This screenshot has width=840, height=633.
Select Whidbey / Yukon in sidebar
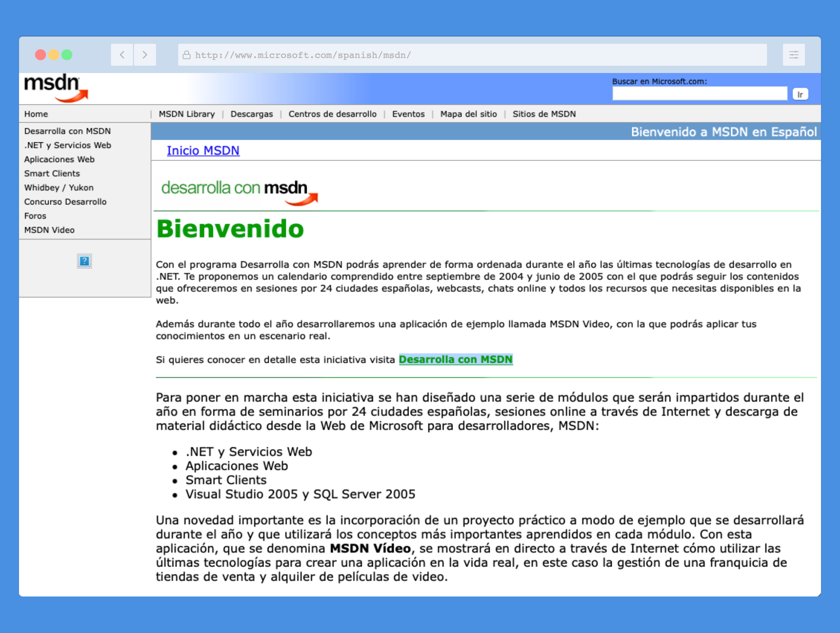tap(59, 188)
